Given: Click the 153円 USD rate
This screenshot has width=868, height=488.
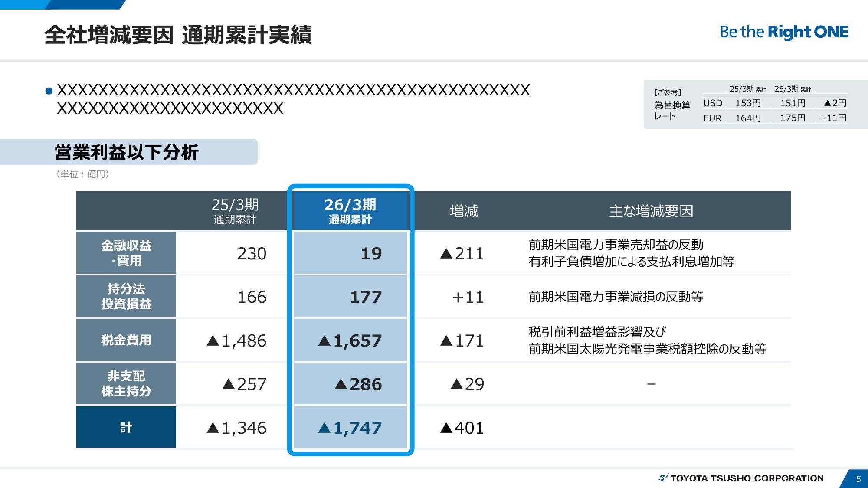Looking at the screenshot, I should (748, 103).
